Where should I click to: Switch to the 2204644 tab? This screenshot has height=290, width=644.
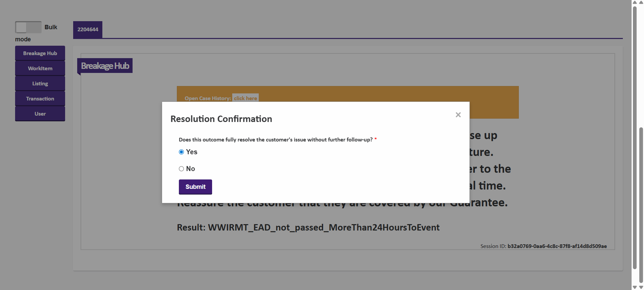tap(88, 30)
